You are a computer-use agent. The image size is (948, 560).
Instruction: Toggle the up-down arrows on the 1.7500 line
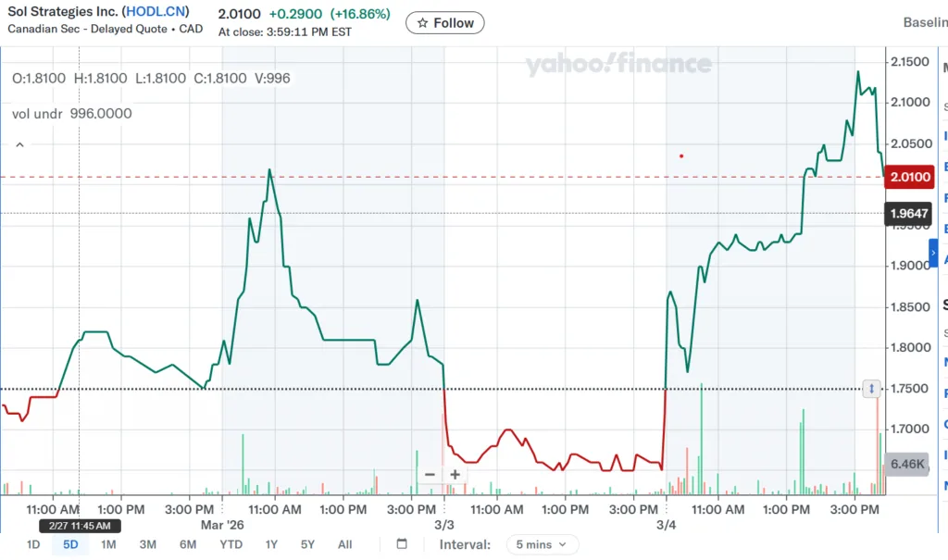[x=871, y=389]
